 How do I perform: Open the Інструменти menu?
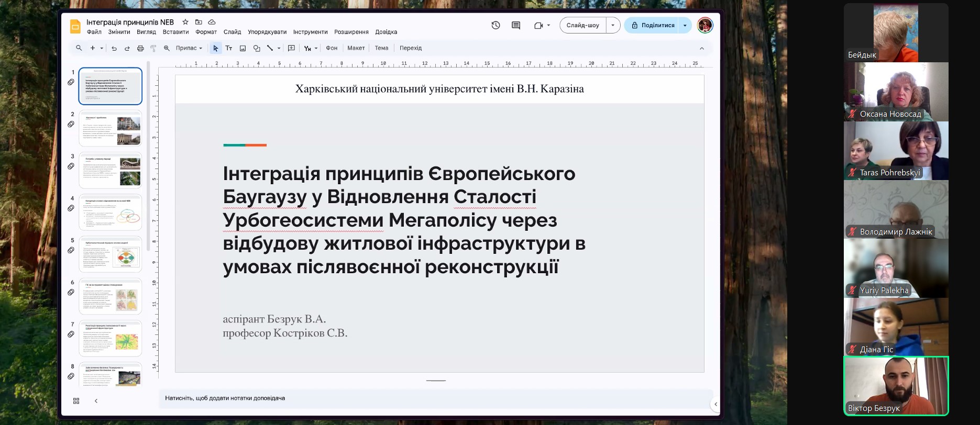point(310,32)
